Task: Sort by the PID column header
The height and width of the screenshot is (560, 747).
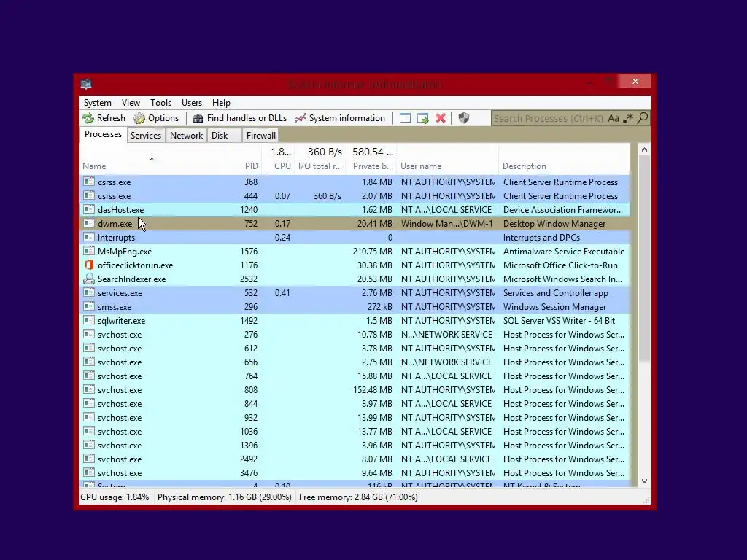Action: (243, 161)
